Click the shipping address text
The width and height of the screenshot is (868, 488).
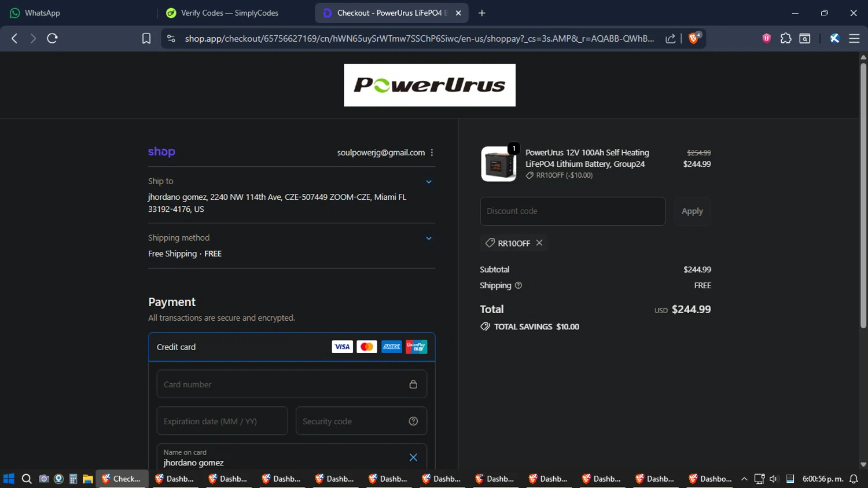(x=277, y=203)
